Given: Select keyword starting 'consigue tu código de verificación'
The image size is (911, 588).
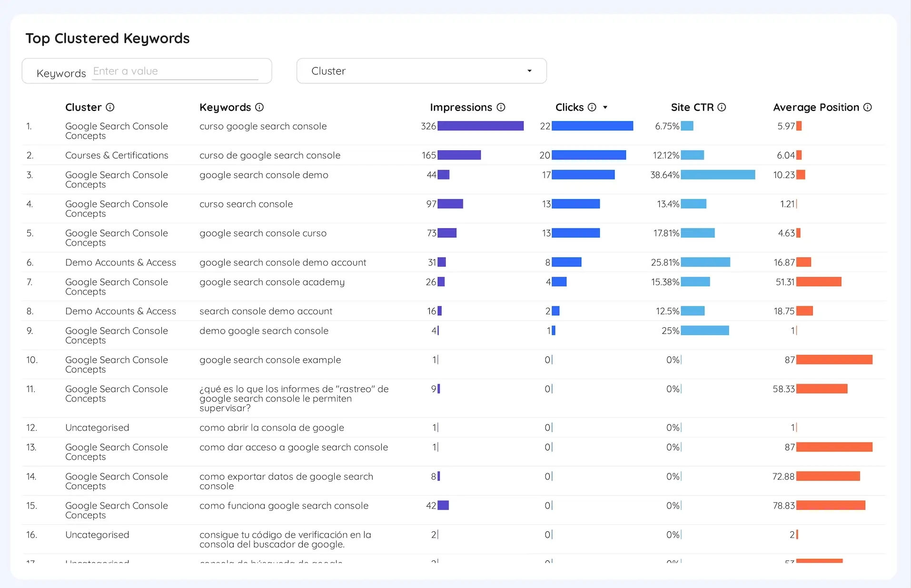Looking at the screenshot, I should click(285, 539).
